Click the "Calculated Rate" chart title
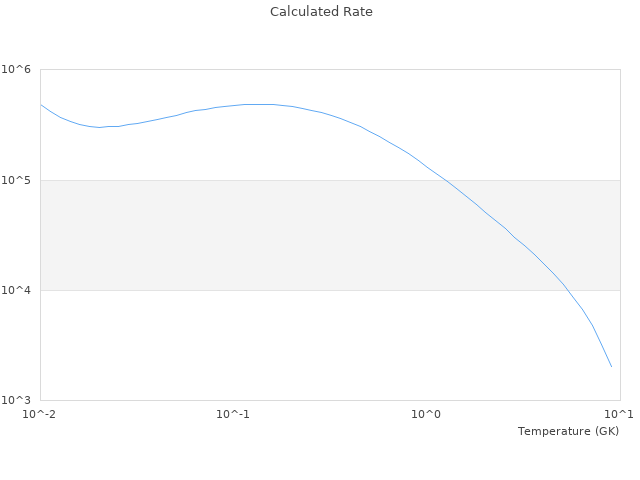The height and width of the screenshot is (480, 640). click(x=320, y=12)
